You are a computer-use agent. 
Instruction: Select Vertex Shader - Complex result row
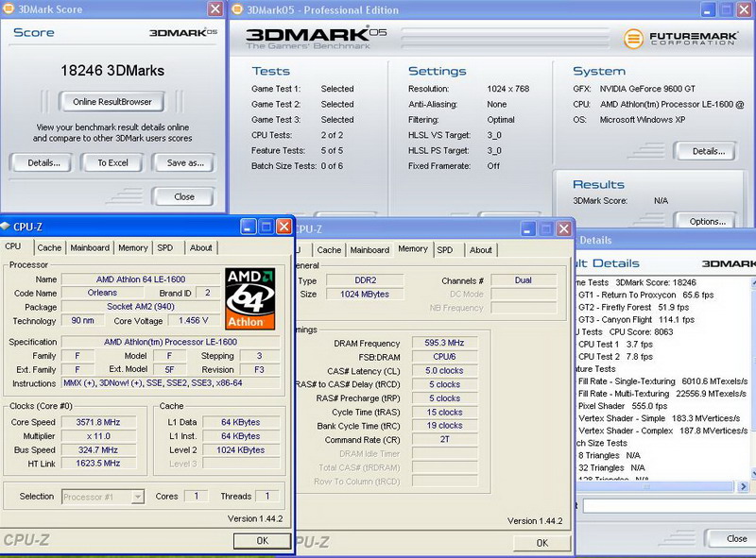pos(663,431)
